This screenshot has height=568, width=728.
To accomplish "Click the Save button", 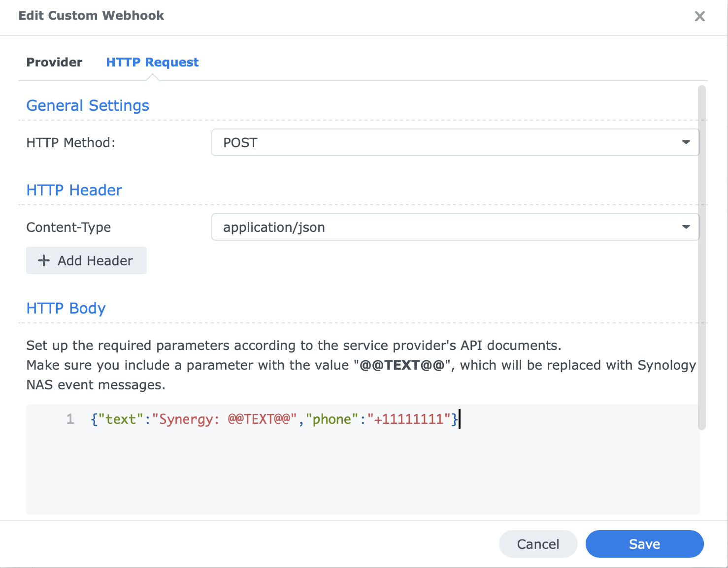I will (644, 544).
